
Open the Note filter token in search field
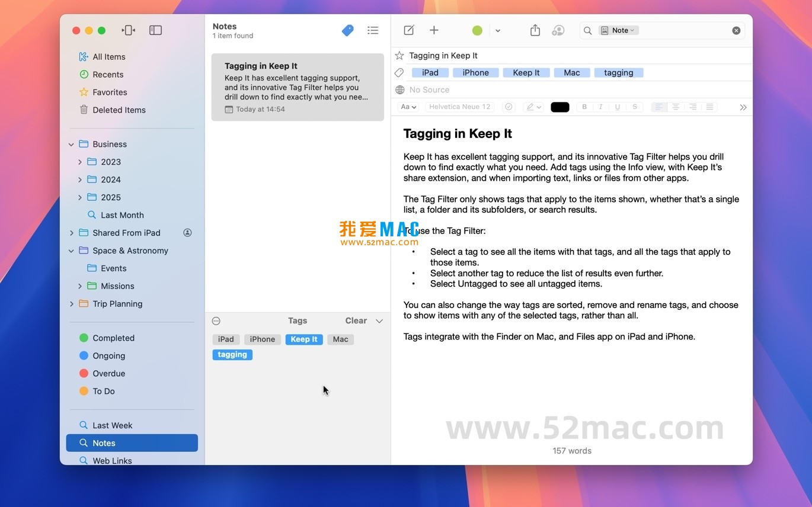click(x=618, y=30)
